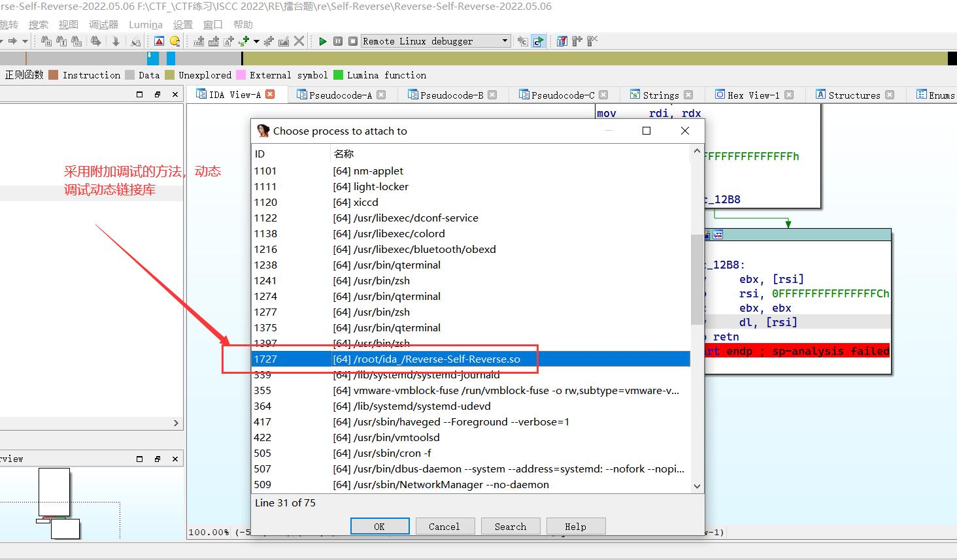957x560 pixels.
Task: Click Search in the attach dialog
Action: pos(511,526)
